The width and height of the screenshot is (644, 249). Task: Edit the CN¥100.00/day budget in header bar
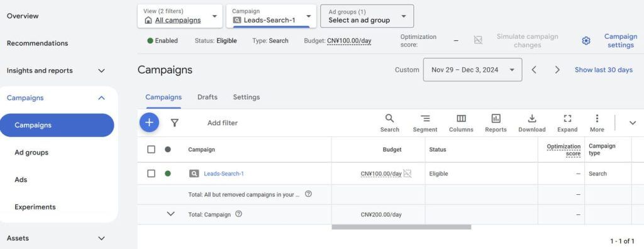click(x=349, y=41)
